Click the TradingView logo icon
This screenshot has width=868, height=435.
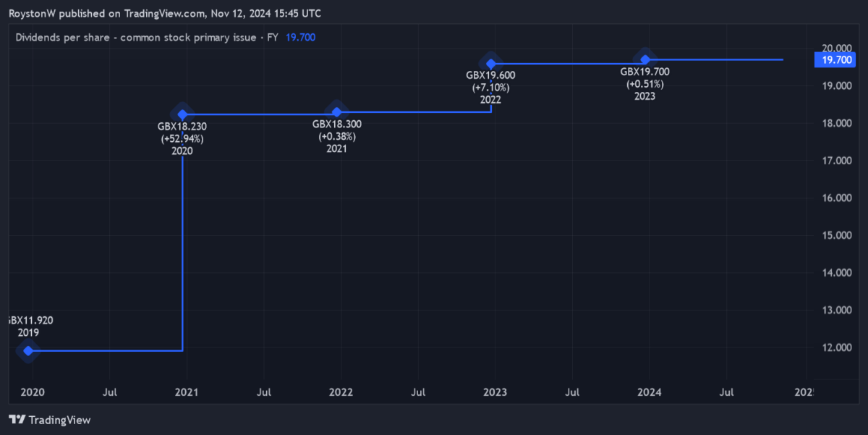pos(18,420)
